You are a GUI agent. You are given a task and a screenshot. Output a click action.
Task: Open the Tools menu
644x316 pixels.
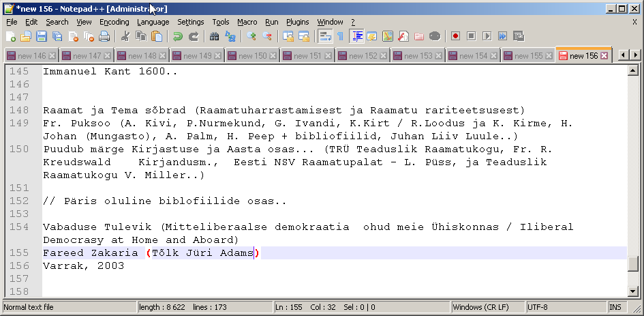pyautogui.click(x=221, y=22)
